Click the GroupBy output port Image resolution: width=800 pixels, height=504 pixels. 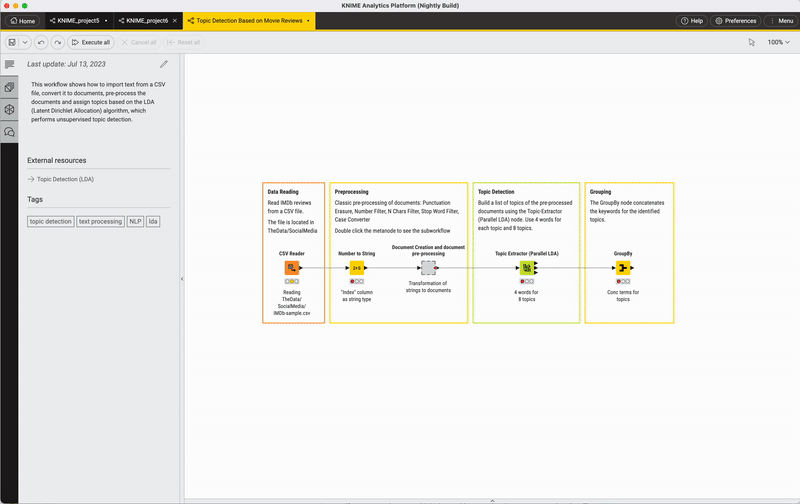click(x=632, y=268)
